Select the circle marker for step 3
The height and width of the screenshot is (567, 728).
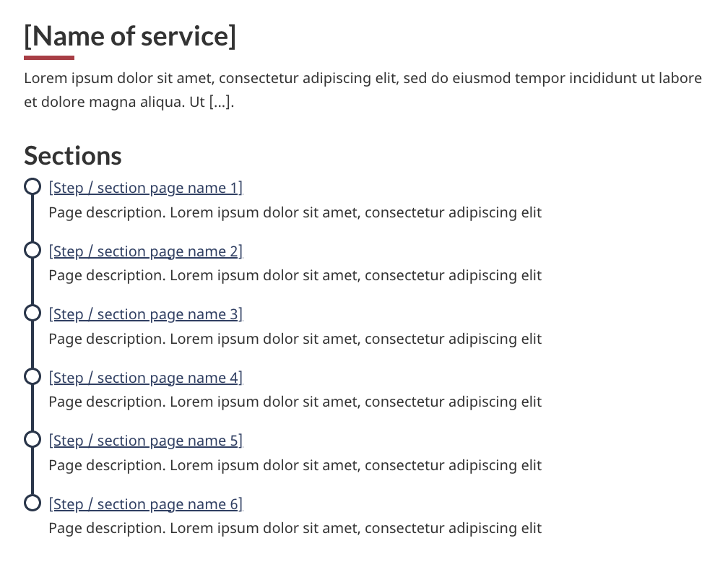point(32,313)
